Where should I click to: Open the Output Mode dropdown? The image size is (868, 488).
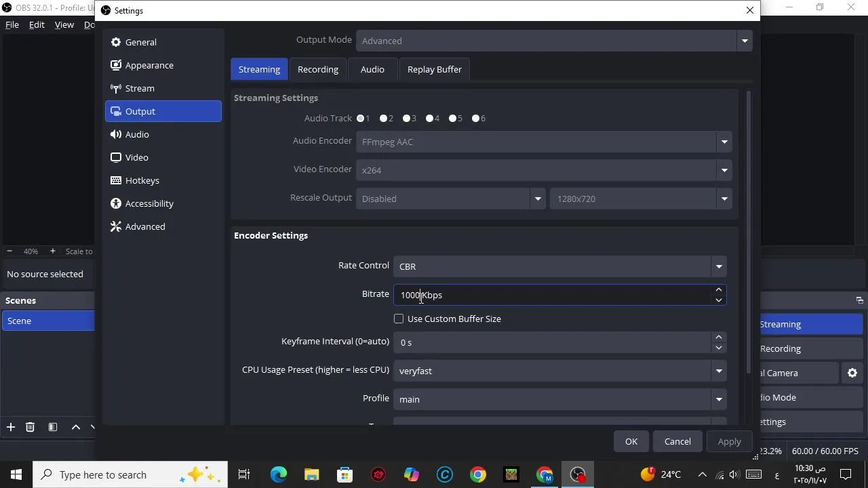point(554,41)
